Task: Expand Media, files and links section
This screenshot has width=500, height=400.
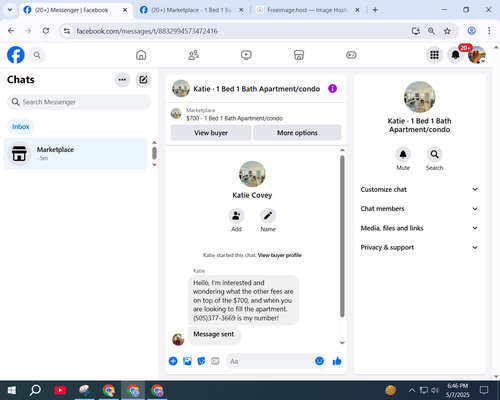Action: pyautogui.click(x=419, y=228)
